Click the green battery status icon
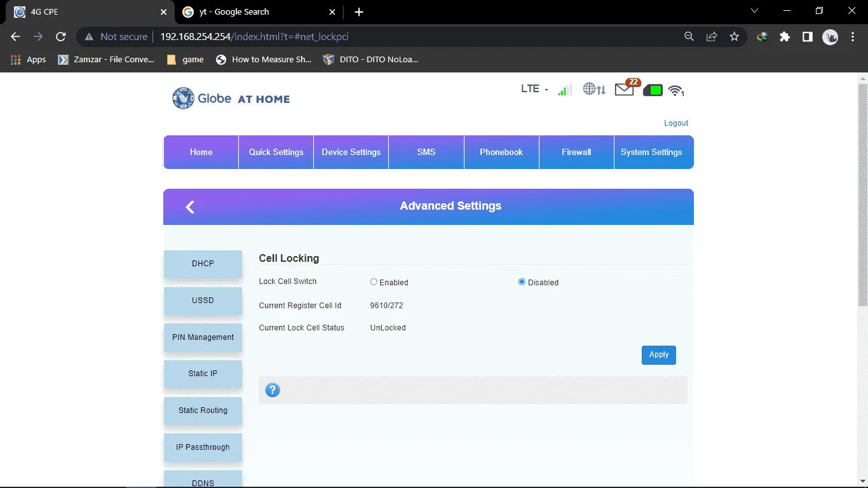868x488 pixels. pos(653,90)
